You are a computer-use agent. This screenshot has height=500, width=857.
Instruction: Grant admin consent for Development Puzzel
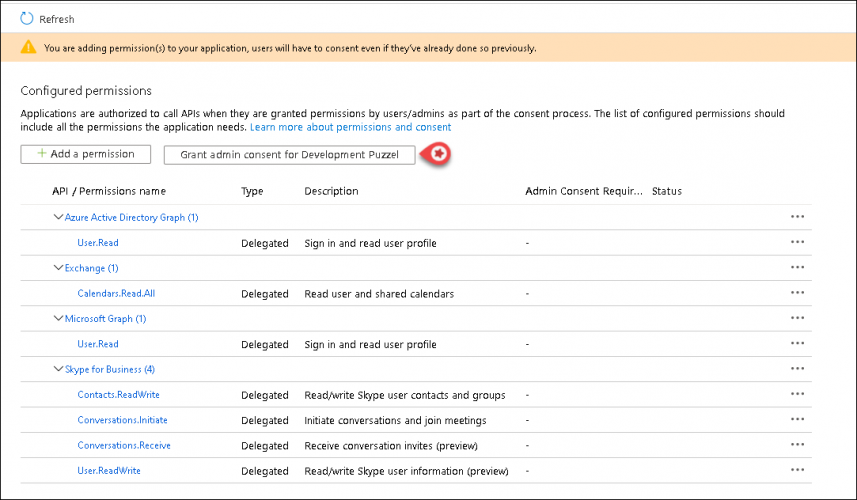click(x=289, y=155)
